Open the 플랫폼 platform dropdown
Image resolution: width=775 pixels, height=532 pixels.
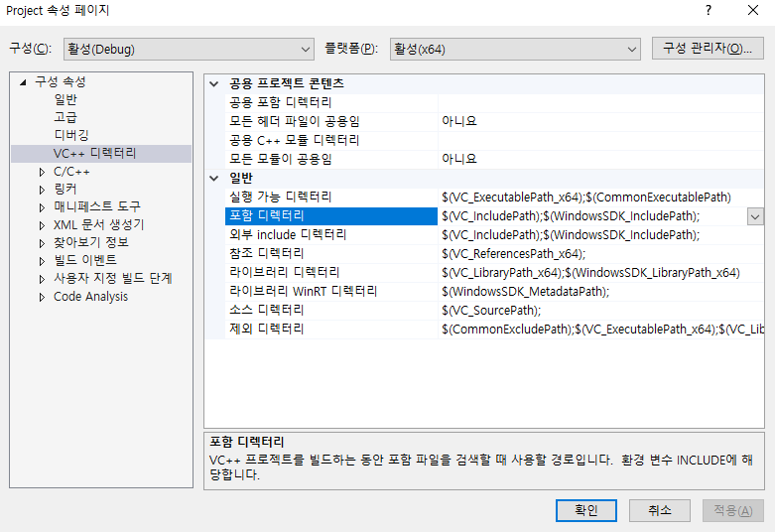tap(515, 49)
